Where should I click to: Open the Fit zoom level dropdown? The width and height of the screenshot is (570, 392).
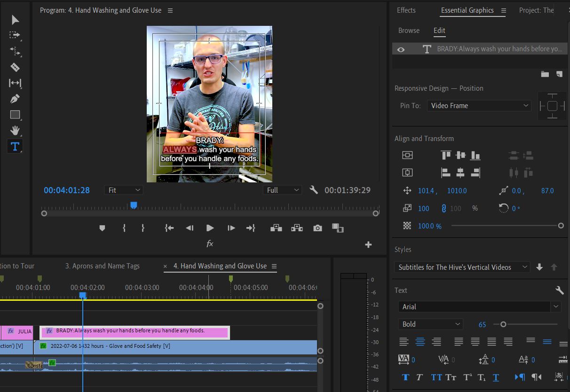124,190
